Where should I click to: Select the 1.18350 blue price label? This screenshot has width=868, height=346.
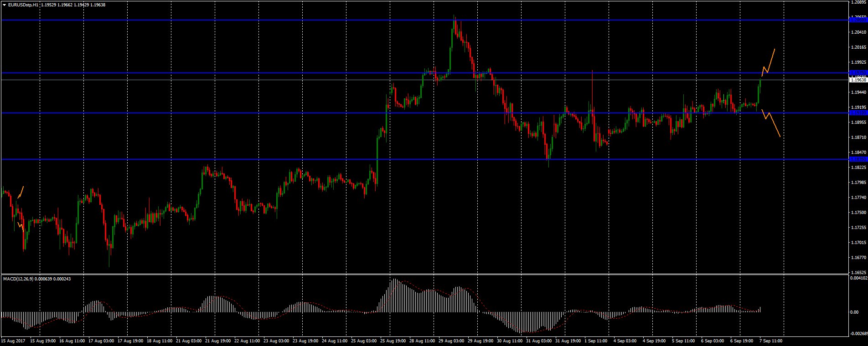[858, 159]
